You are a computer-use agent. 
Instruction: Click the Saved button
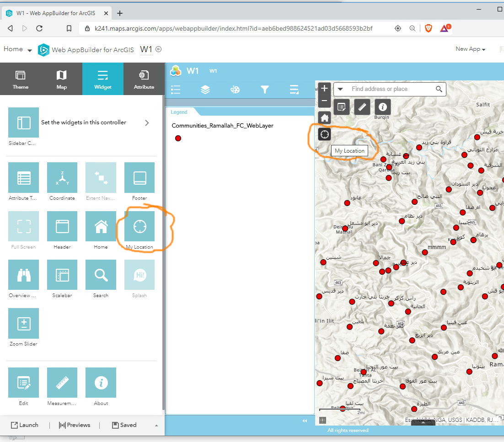pos(124,425)
